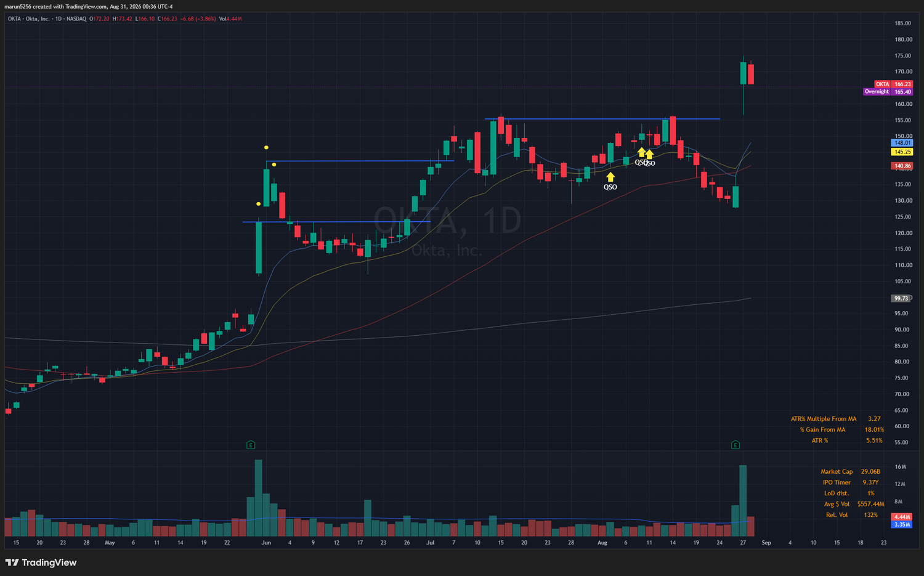Click the lowest yellow dot near June
The width and height of the screenshot is (924, 576).
point(258,204)
